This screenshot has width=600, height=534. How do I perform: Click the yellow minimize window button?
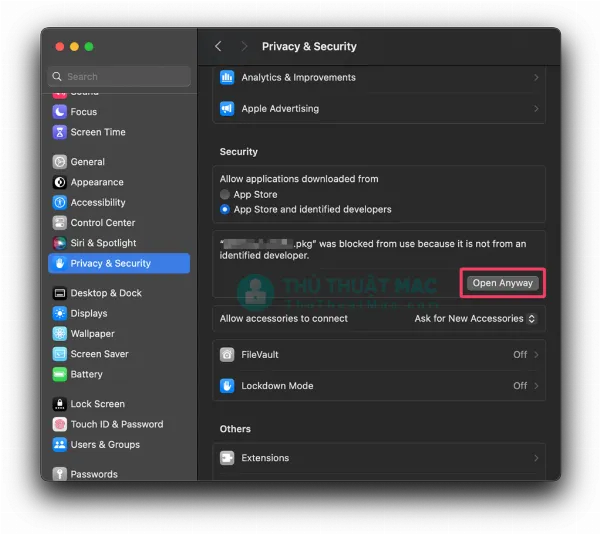[x=74, y=47]
